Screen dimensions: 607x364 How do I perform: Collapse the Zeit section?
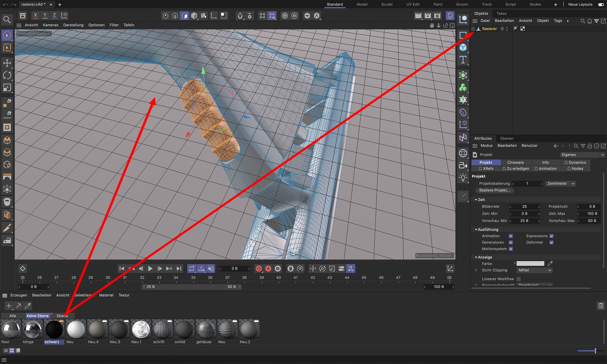[476, 200]
